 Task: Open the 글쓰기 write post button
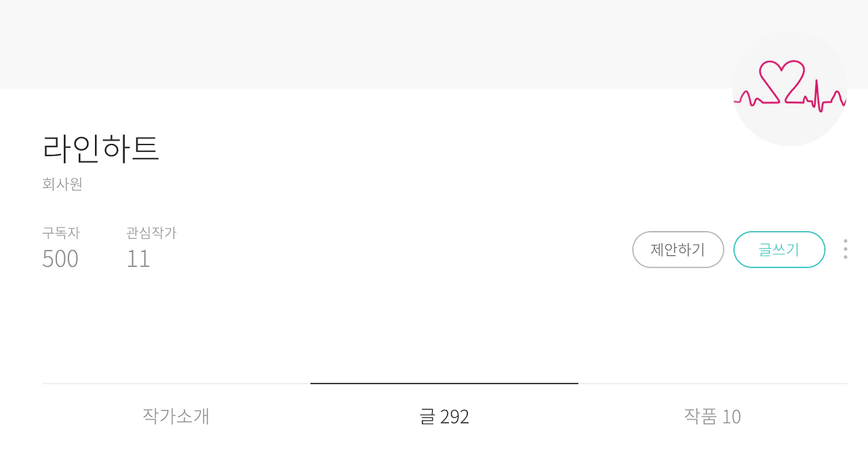point(779,250)
